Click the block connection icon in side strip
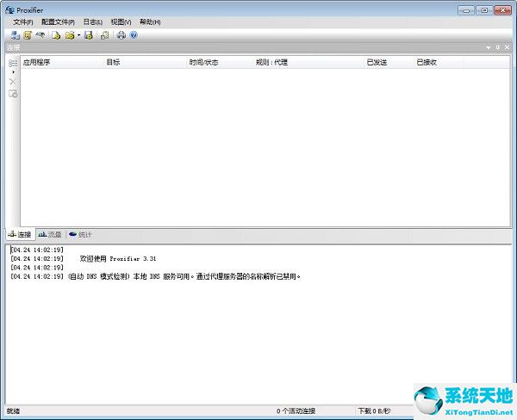Viewport: 517px width, 420px height. 13,94
